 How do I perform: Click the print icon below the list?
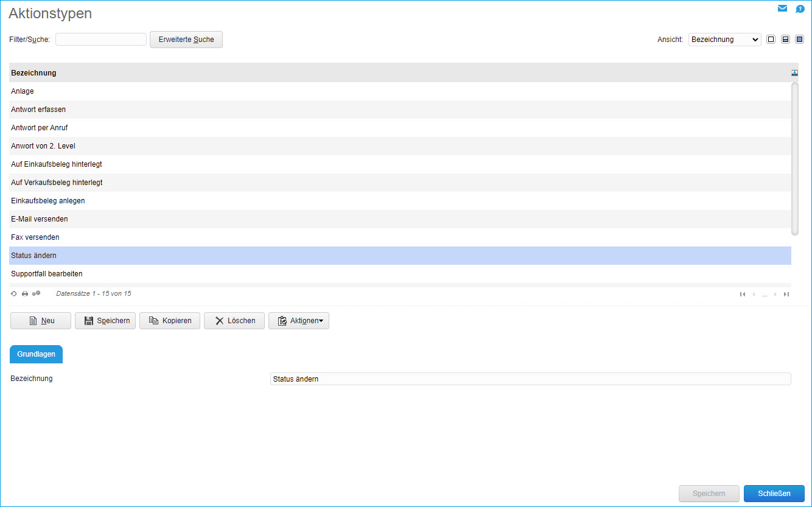[x=25, y=293]
